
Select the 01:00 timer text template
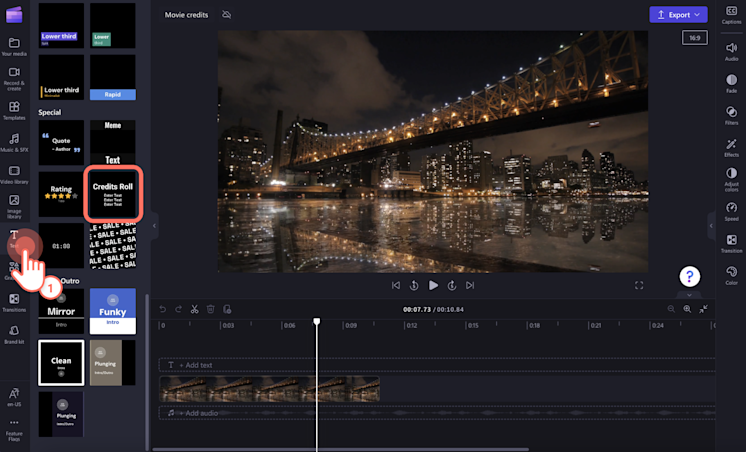point(61,246)
